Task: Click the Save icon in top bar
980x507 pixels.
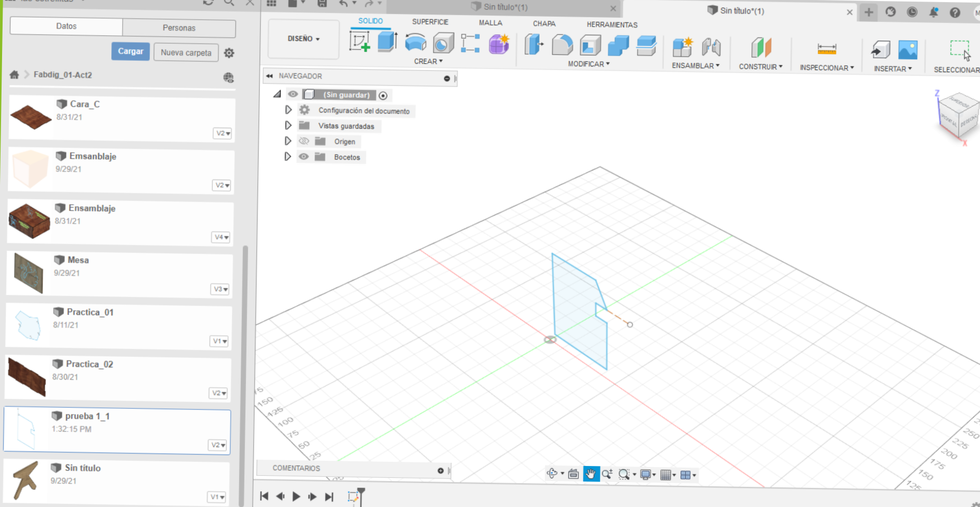Action: [322, 4]
